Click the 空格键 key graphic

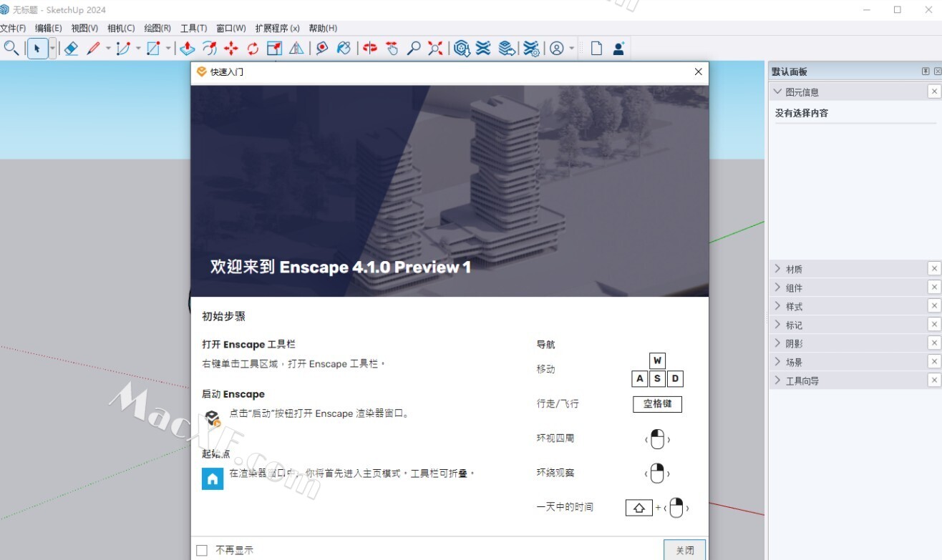click(x=657, y=404)
